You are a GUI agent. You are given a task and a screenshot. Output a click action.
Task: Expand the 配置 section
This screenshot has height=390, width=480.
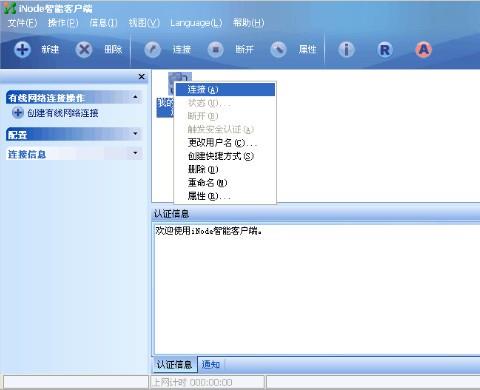(x=135, y=133)
